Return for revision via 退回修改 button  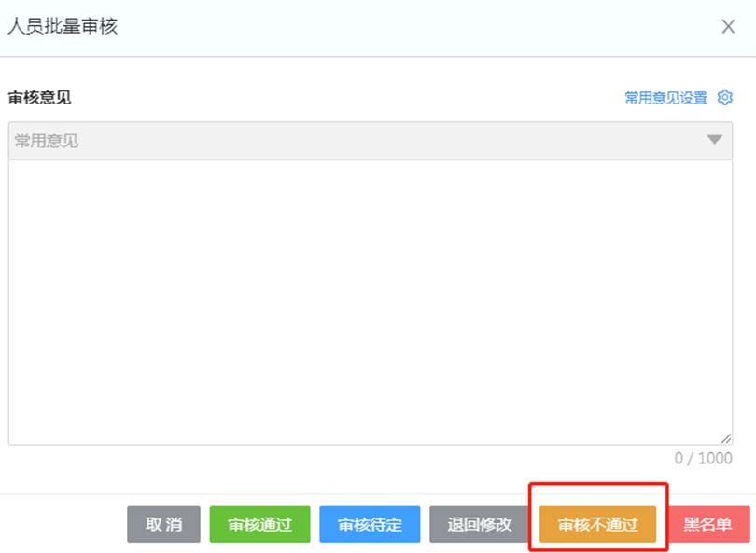tap(479, 524)
